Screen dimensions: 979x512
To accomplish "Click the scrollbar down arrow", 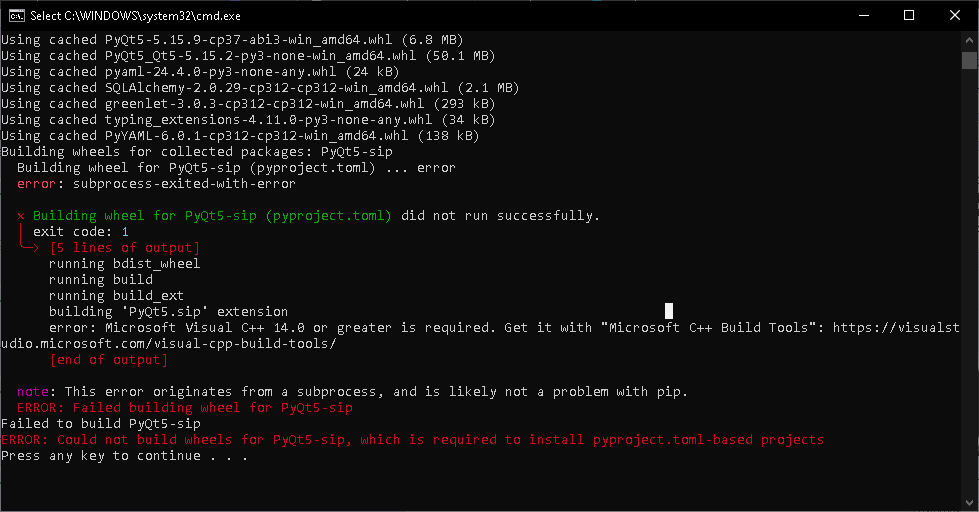I will point(969,503).
